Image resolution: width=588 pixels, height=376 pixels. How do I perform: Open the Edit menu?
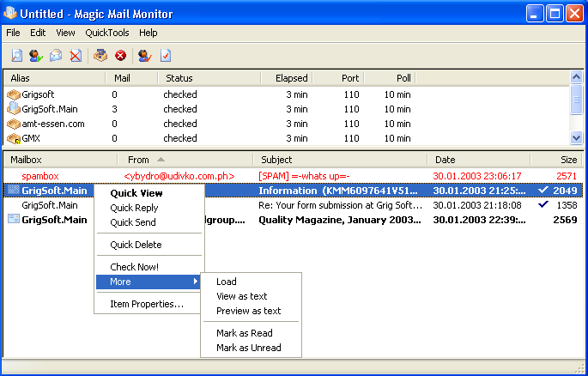pyautogui.click(x=38, y=33)
